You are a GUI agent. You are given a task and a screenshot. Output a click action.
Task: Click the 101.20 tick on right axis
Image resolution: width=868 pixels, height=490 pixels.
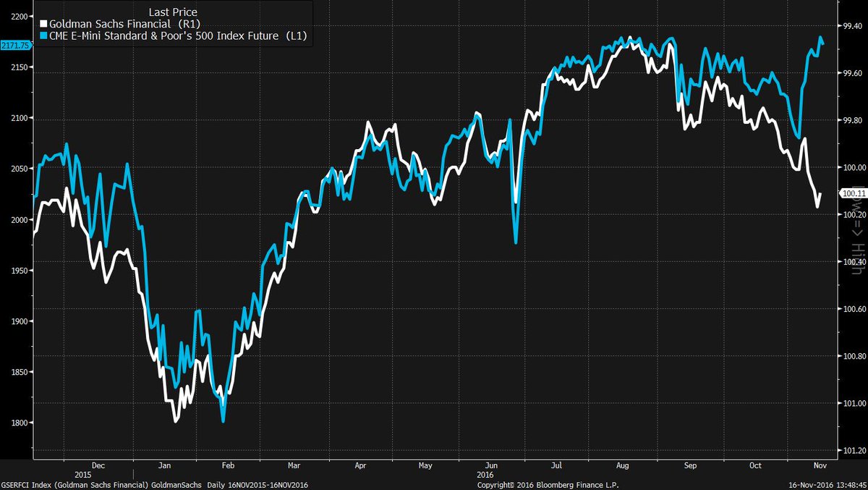(848, 450)
